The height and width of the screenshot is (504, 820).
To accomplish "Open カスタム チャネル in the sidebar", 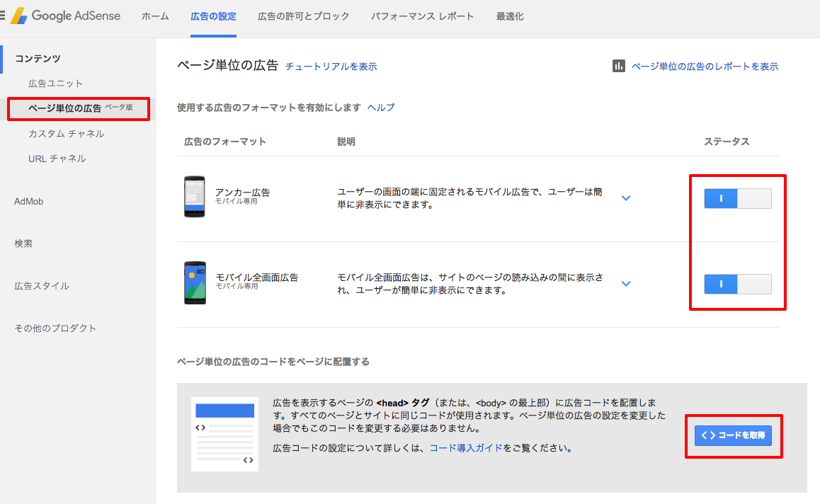I will point(67,134).
